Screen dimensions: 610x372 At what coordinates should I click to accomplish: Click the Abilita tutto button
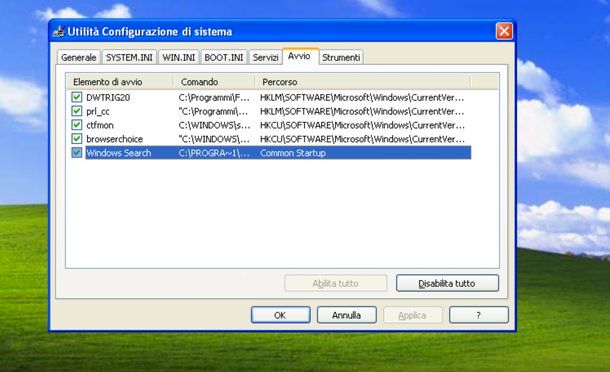coord(335,283)
